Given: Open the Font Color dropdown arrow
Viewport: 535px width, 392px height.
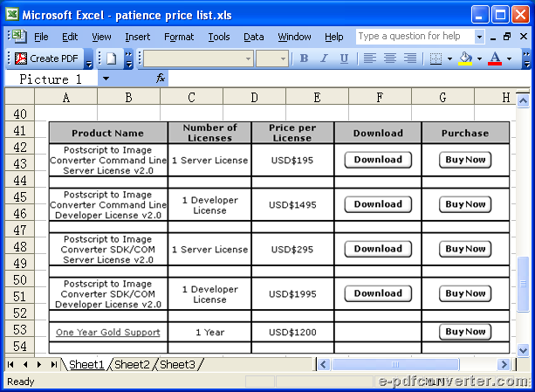Looking at the screenshot, I should (x=509, y=59).
